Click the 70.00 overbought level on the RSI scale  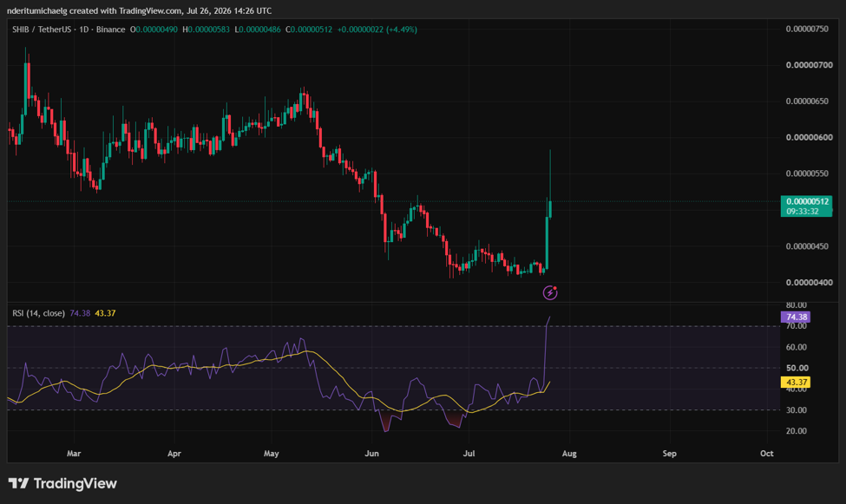[797, 326]
